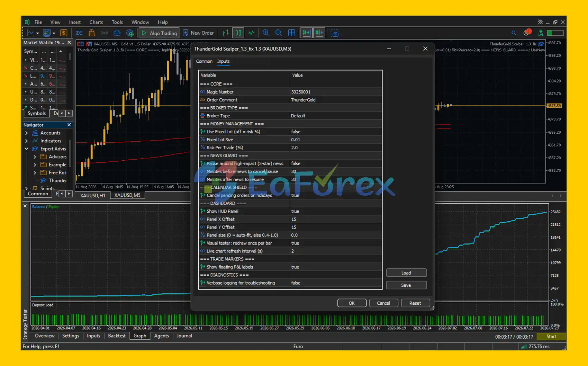Click the New Order button

(198, 33)
